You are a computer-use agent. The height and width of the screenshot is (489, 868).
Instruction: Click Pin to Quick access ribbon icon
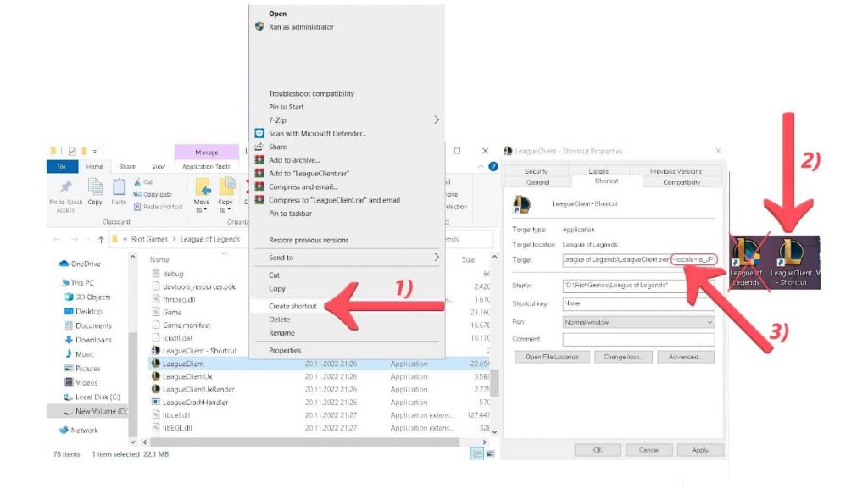(65, 187)
